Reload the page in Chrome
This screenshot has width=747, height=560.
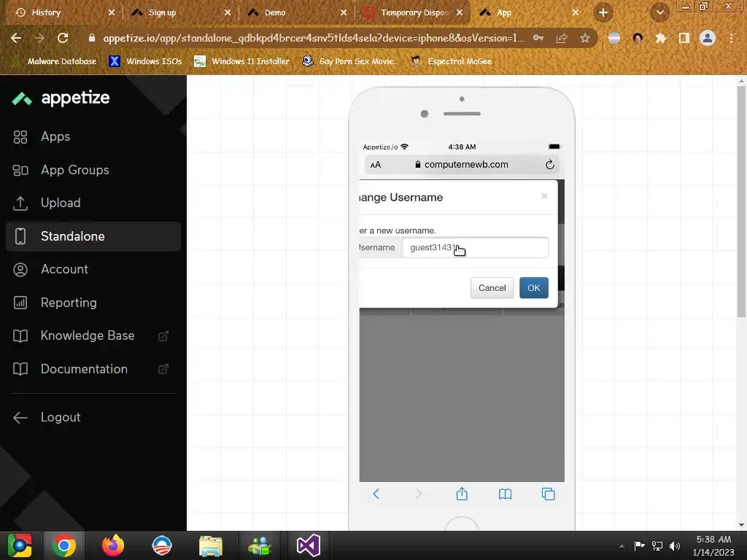pos(63,38)
